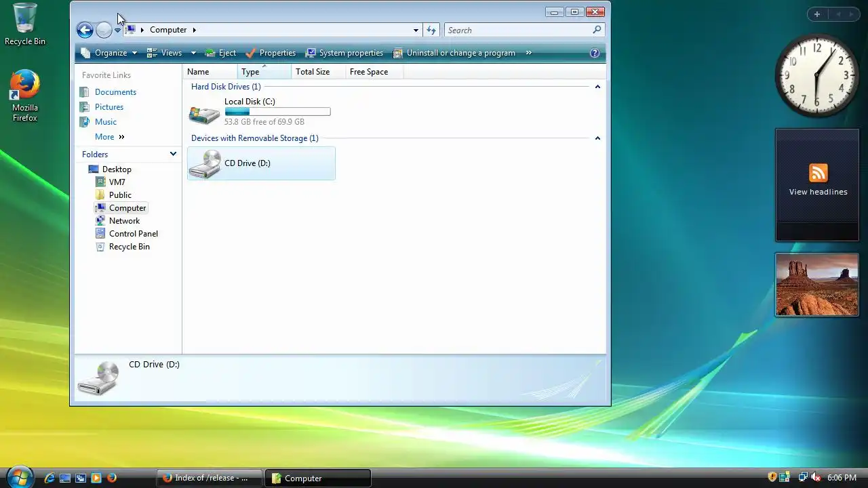Click the Local Disk (C:) usage bar
The width and height of the screenshot is (868, 488).
click(x=277, y=112)
